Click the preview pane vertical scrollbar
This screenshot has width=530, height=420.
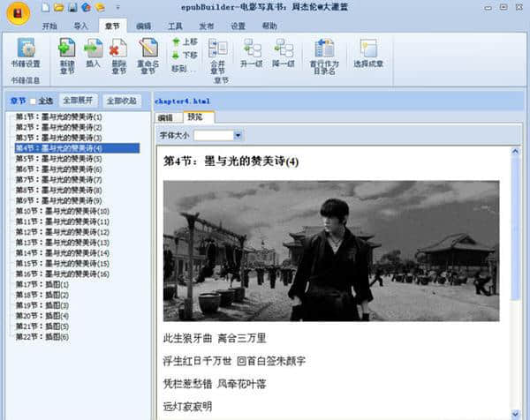pyautogui.click(x=516, y=282)
